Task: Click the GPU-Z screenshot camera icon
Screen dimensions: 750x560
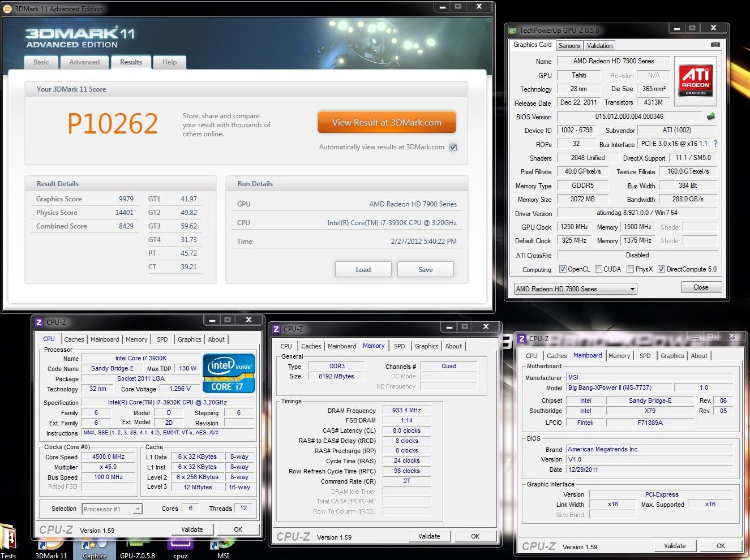Action: point(715,45)
